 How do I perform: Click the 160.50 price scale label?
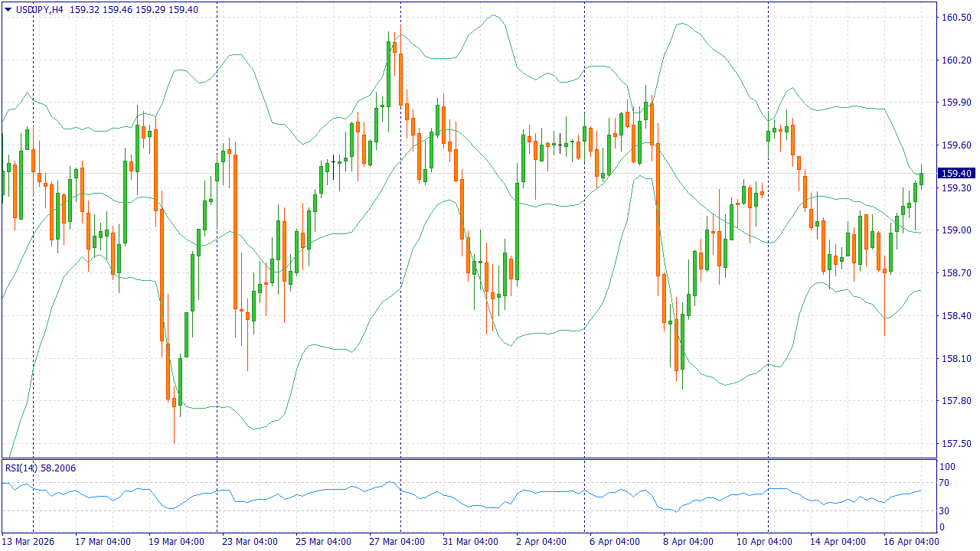[956, 18]
